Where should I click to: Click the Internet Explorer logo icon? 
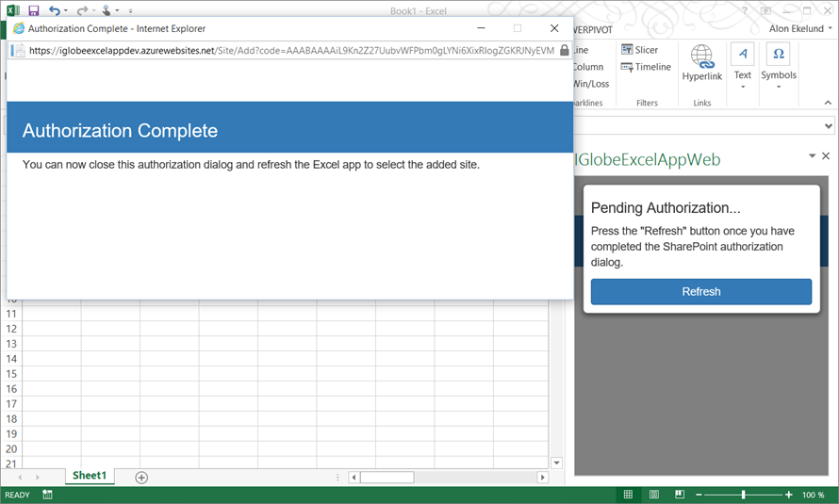point(18,28)
